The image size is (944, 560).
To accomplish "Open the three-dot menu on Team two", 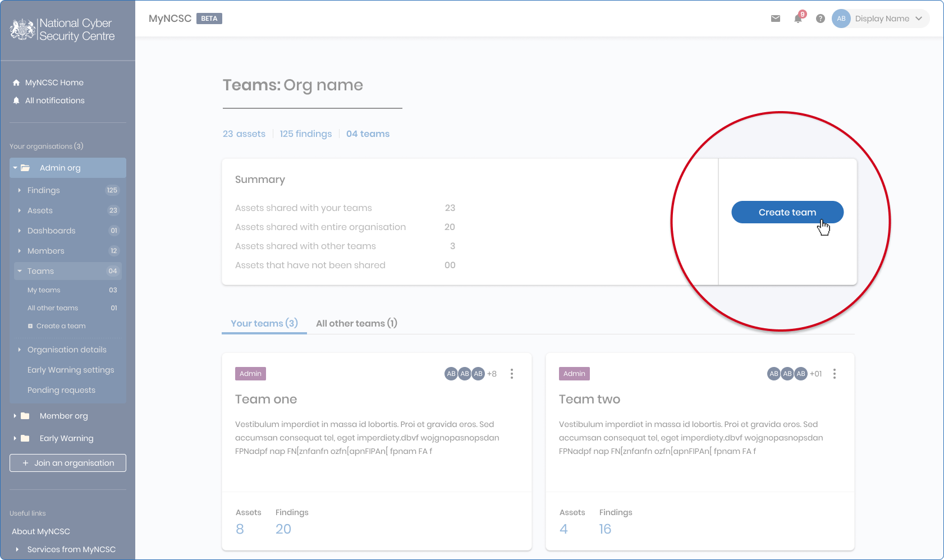I will pos(835,374).
